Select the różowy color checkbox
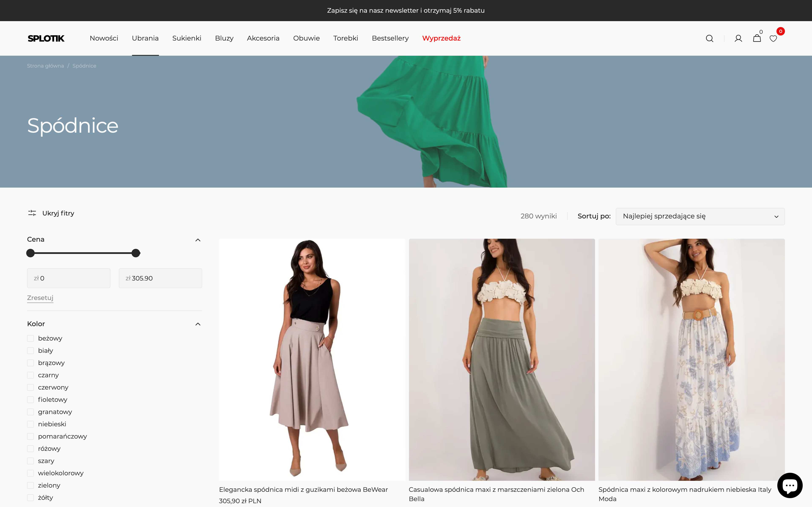Viewport: 812px width, 507px height. coord(30,449)
